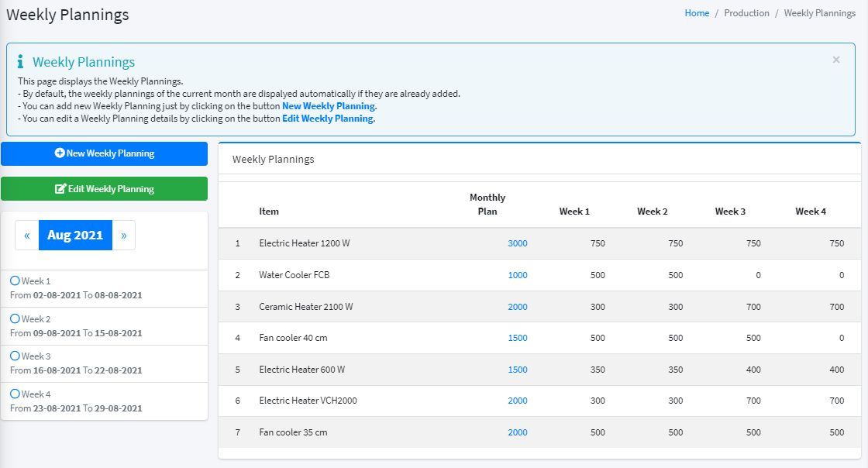This screenshot has width=868, height=468.
Task: Select the Week 3 radio button
Action: [15, 356]
